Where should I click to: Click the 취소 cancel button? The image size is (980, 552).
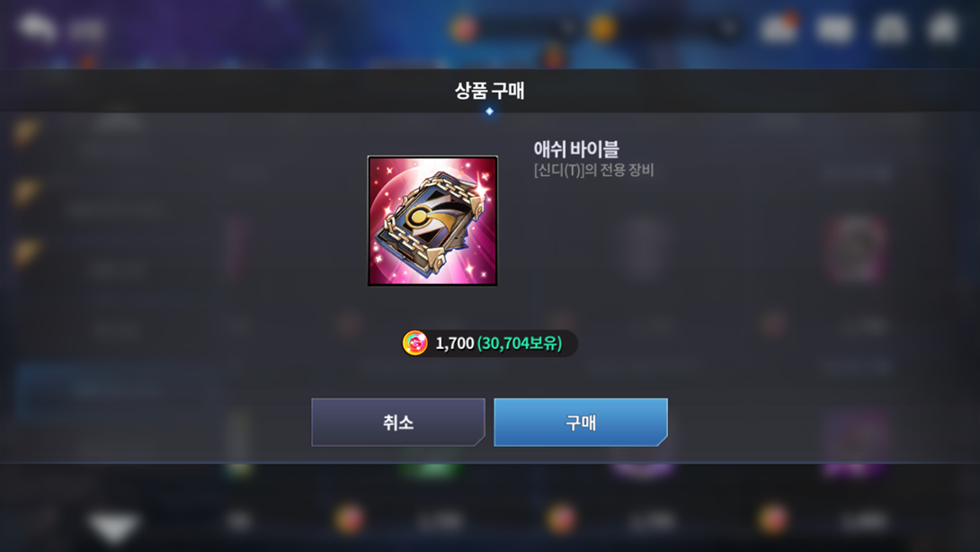[x=398, y=422]
